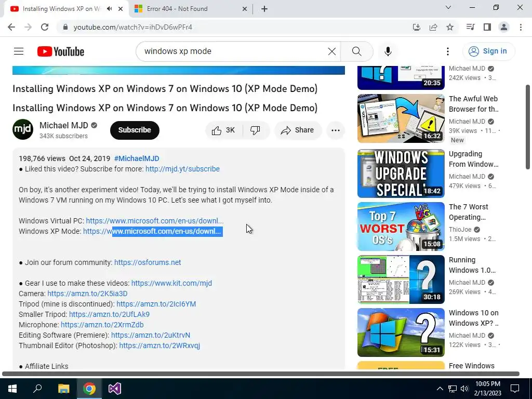Open the tab search dropdown chevron
The width and height of the screenshot is (532, 399).
coord(448,7)
